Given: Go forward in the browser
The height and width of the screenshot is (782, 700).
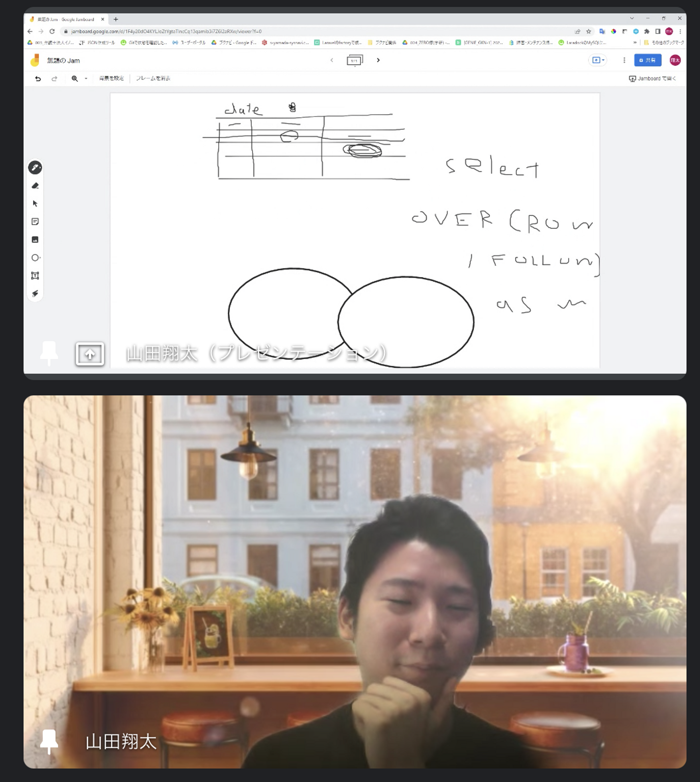Looking at the screenshot, I should [41, 31].
